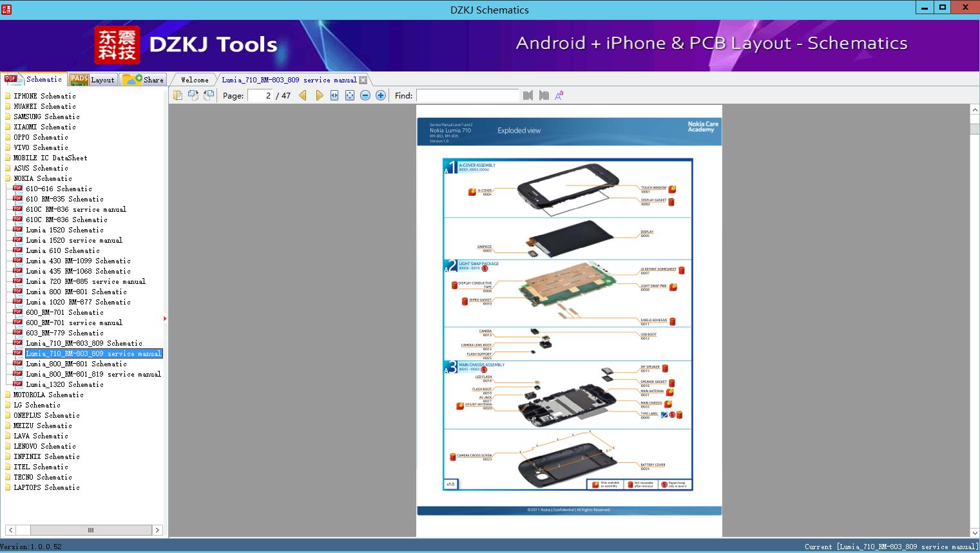Collapse the sidebar using the red arrow

click(165, 319)
